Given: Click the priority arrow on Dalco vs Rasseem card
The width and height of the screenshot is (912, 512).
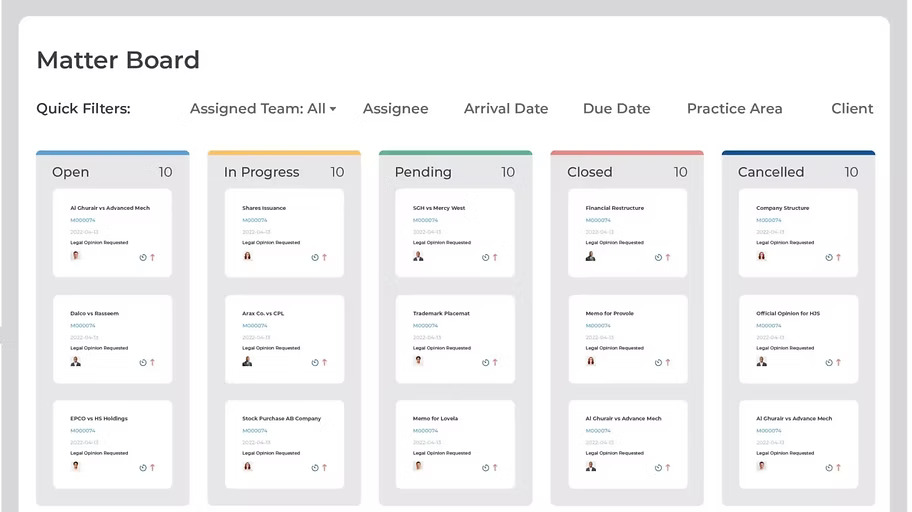Looking at the screenshot, I should click(153, 362).
